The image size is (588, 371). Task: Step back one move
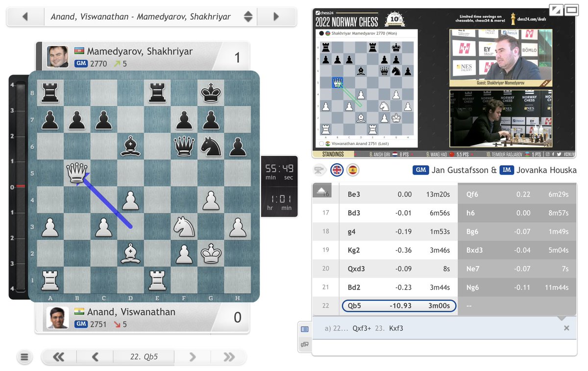click(x=96, y=357)
